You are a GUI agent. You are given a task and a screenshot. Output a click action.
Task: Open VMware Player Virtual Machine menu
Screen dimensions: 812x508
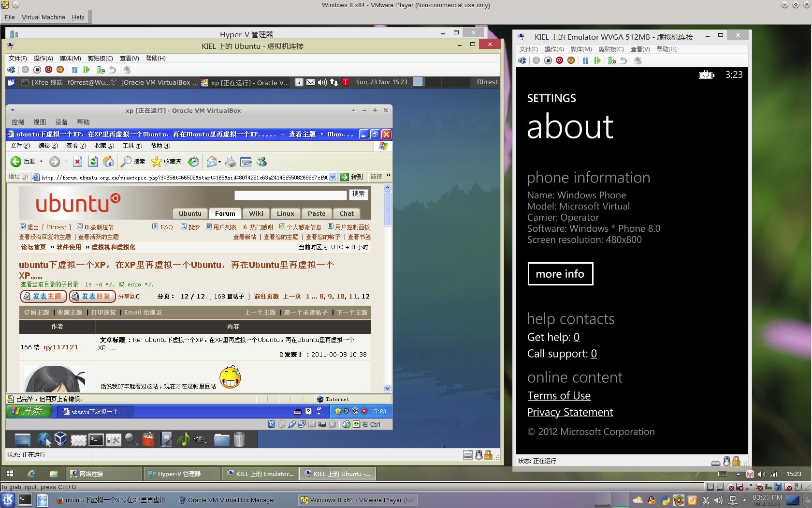(x=43, y=17)
